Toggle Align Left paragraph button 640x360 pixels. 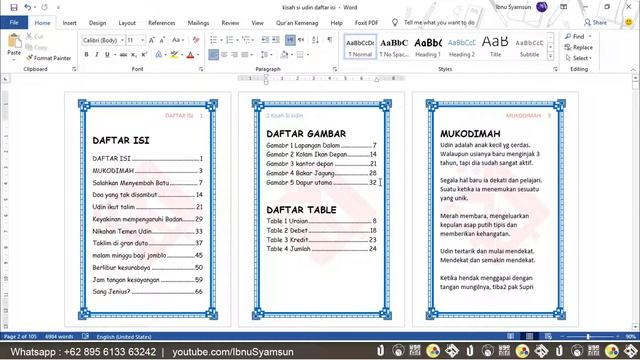point(213,55)
